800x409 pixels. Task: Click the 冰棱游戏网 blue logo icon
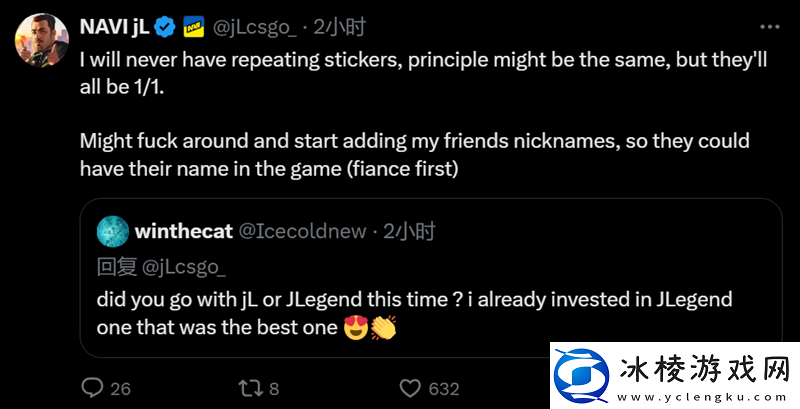(584, 380)
